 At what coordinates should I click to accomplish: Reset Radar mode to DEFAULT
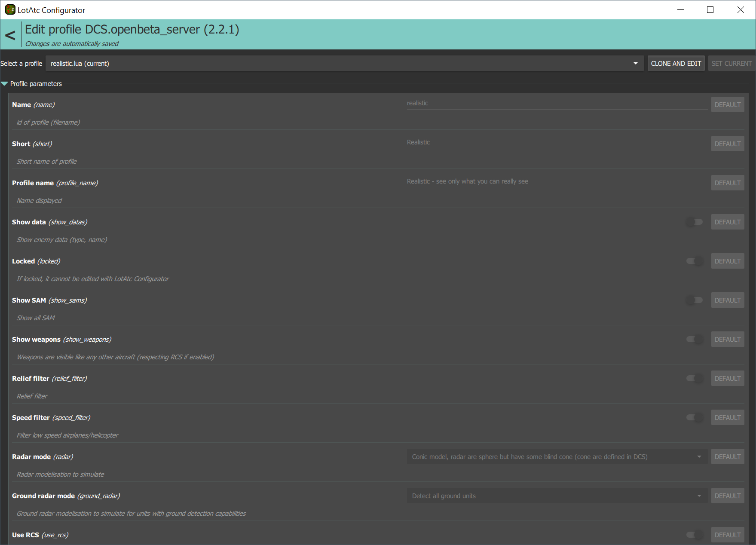(728, 457)
